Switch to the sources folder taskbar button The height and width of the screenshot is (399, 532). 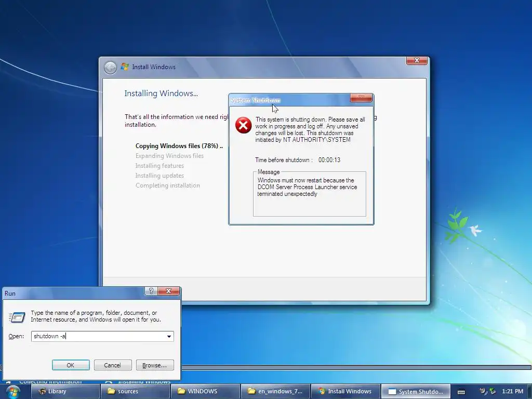(136, 391)
